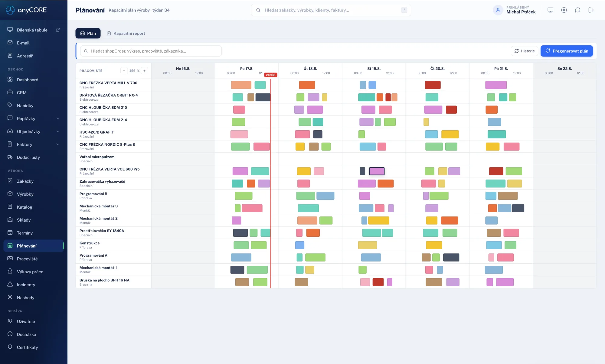The image size is (605, 364).
Task: Click the Dodací listy truck icon
Action: coord(10,157)
